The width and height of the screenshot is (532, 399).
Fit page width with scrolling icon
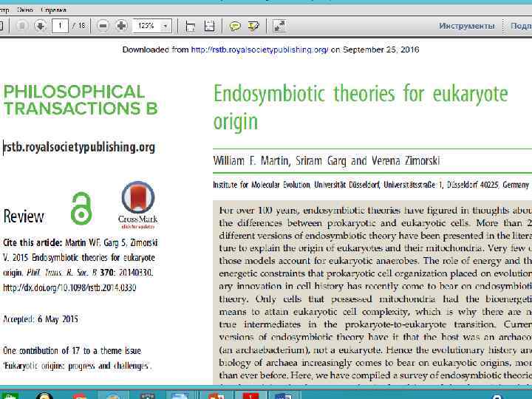(191, 26)
